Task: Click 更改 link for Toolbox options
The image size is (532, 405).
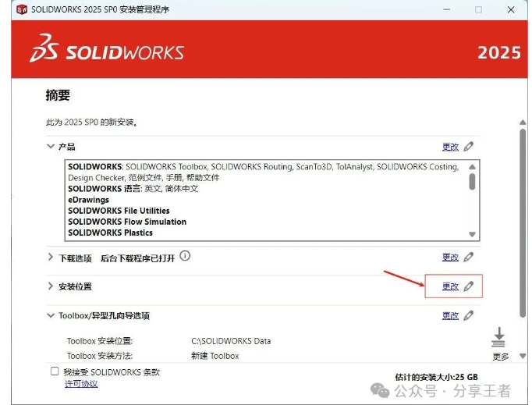Action: 450,316
